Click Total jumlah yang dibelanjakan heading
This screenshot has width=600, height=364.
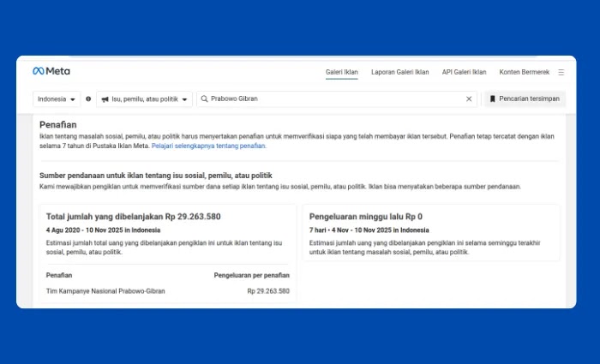tap(133, 217)
